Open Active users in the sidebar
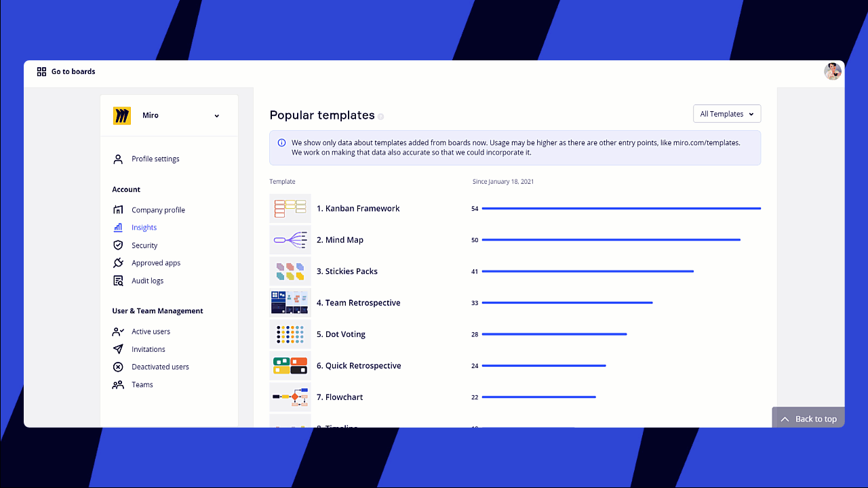The image size is (868, 488). [x=151, y=331]
